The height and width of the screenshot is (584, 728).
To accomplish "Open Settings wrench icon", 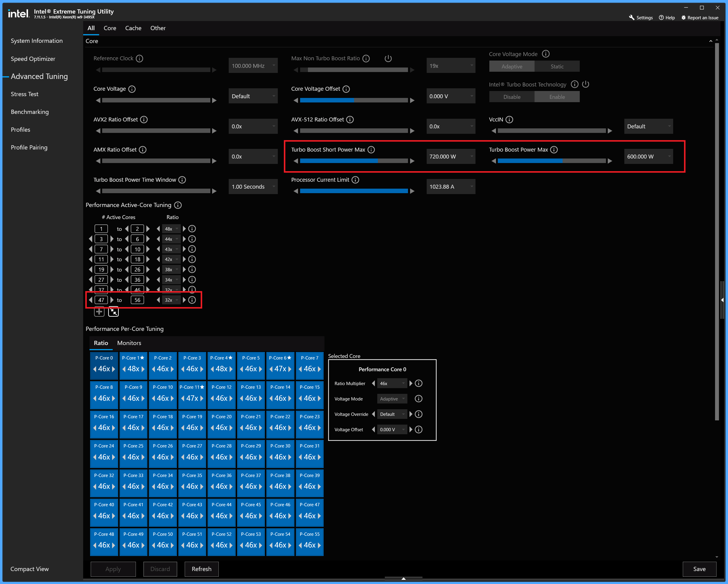I will click(x=632, y=17).
